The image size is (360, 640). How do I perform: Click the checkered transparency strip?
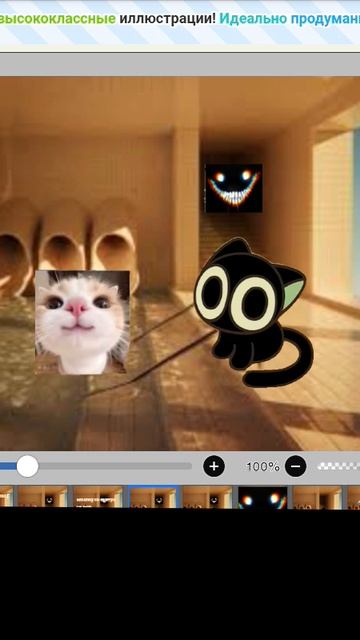(x=339, y=466)
